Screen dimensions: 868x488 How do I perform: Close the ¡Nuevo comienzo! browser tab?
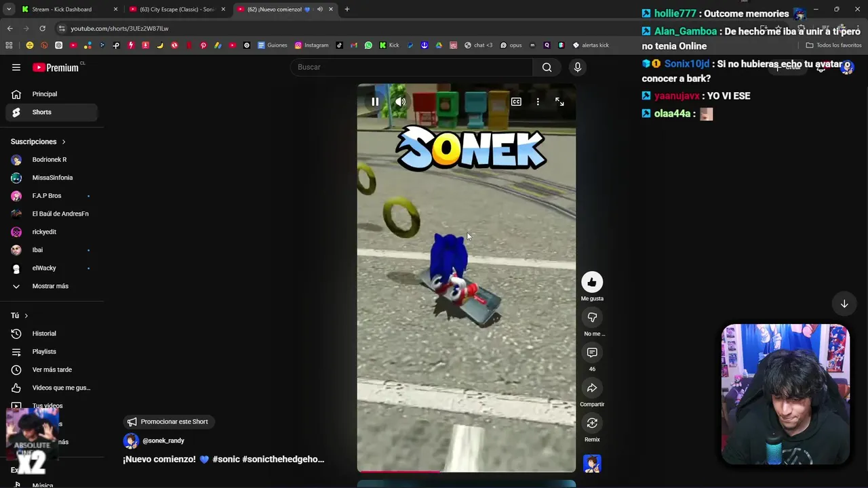(x=331, y=9)
